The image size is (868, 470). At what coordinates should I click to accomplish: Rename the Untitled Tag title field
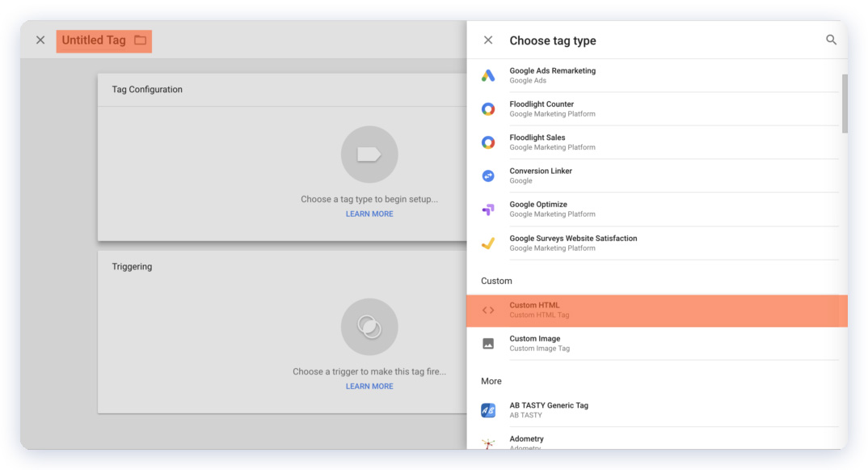94,40
